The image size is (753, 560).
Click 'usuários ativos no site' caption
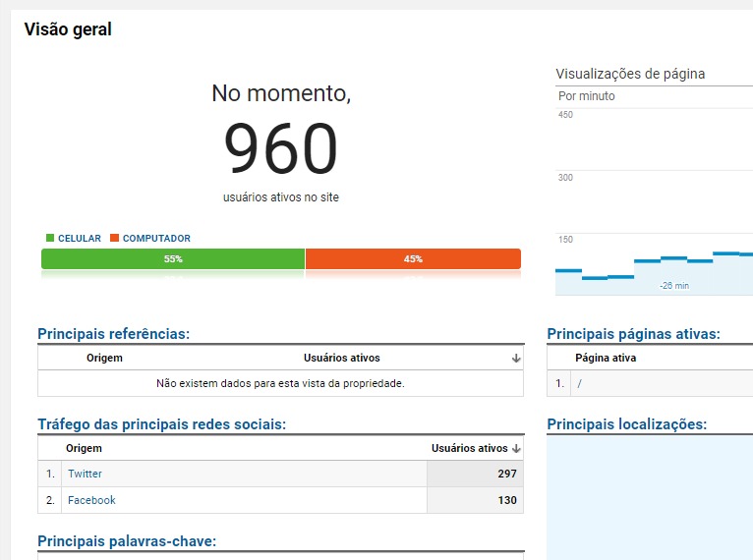[281, 197]
